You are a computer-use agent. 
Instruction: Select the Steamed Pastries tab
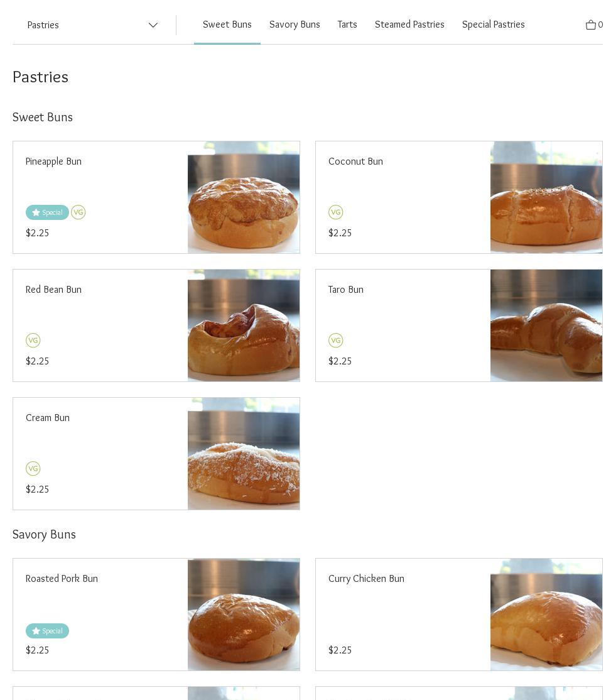(x=409, y=25)
